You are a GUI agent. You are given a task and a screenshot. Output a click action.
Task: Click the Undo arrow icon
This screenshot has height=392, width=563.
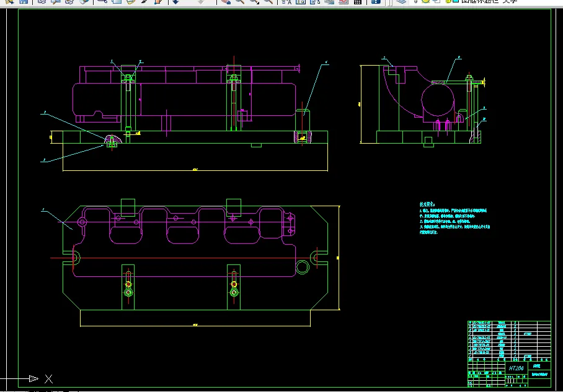click(x=175, y=2)
